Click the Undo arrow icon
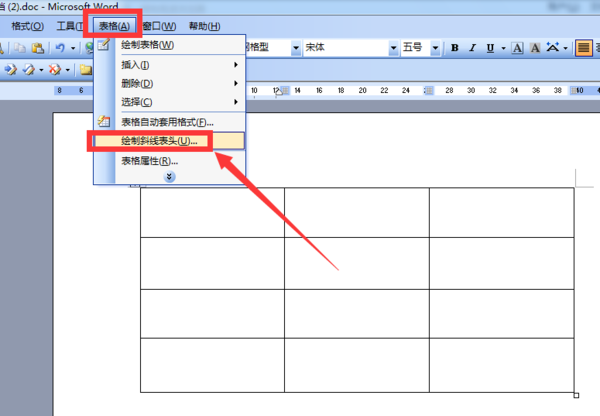Image resolution: width=600 pixels, height=416 pixels. coord(60,48)
